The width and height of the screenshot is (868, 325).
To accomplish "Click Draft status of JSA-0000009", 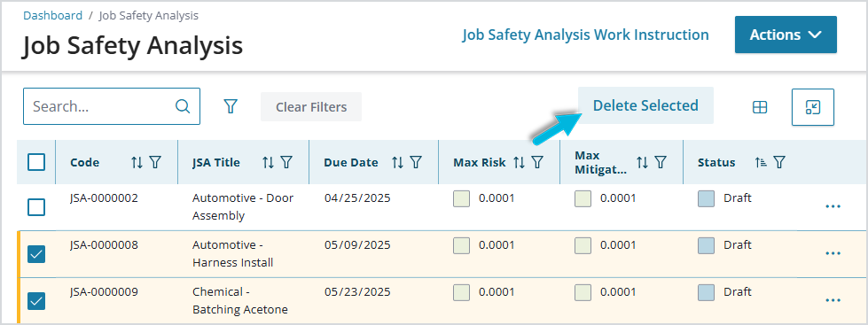I will point(738,291).
